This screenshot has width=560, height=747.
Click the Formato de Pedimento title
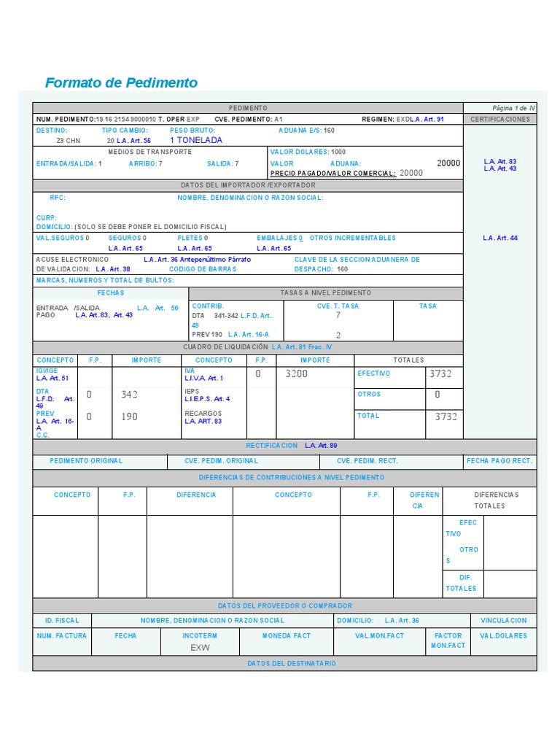point(121,82)
